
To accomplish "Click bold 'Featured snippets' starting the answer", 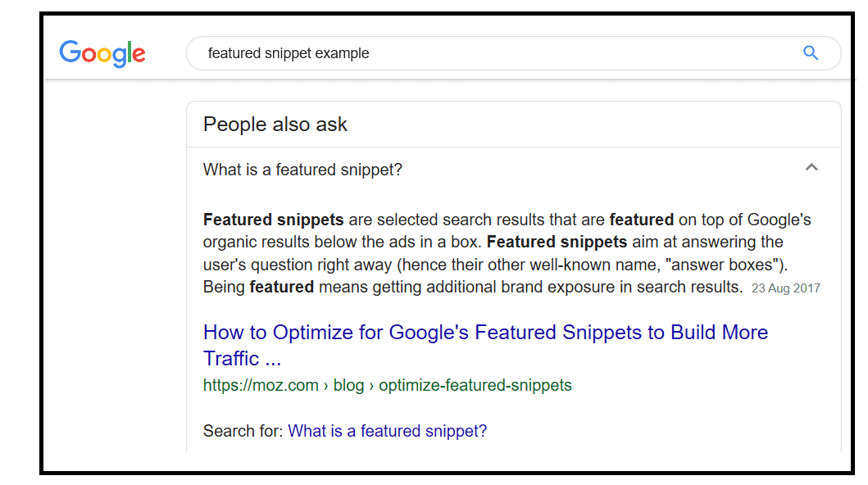I will click(x=274, y=220).
